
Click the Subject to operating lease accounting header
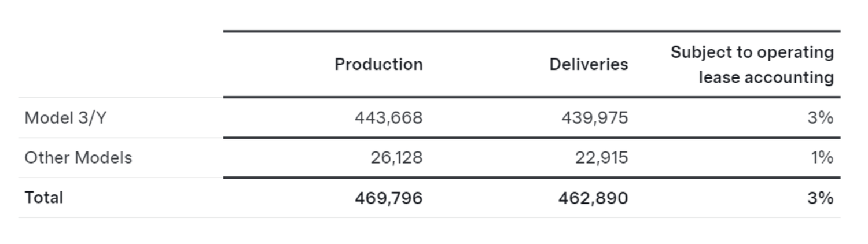752,64
